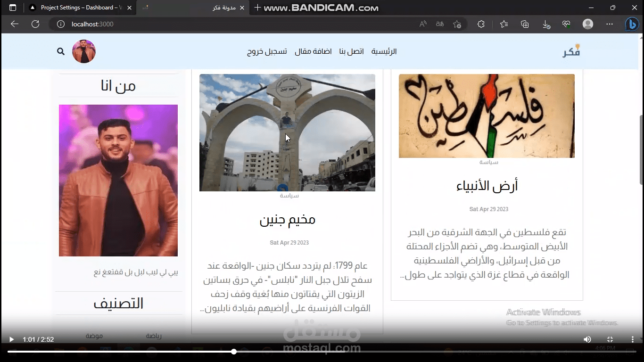Click the translate page icon
The image size is (644, 362).
coord(440,24)
